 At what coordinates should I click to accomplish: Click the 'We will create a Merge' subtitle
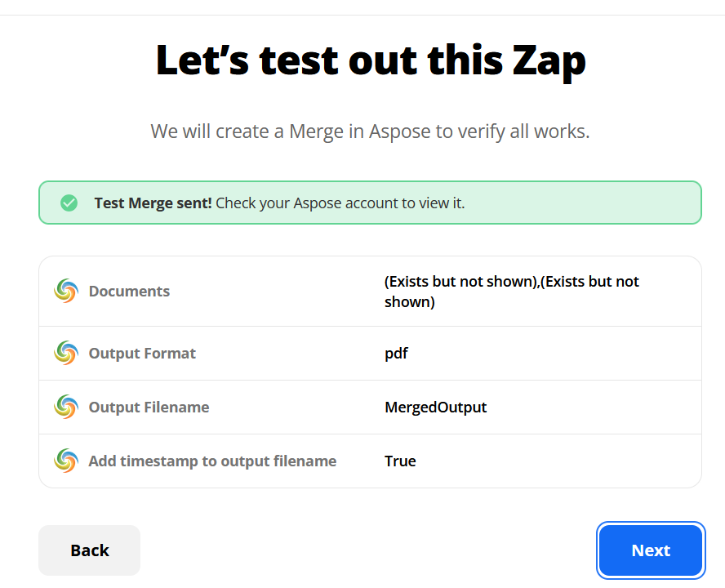pos(370,131)
